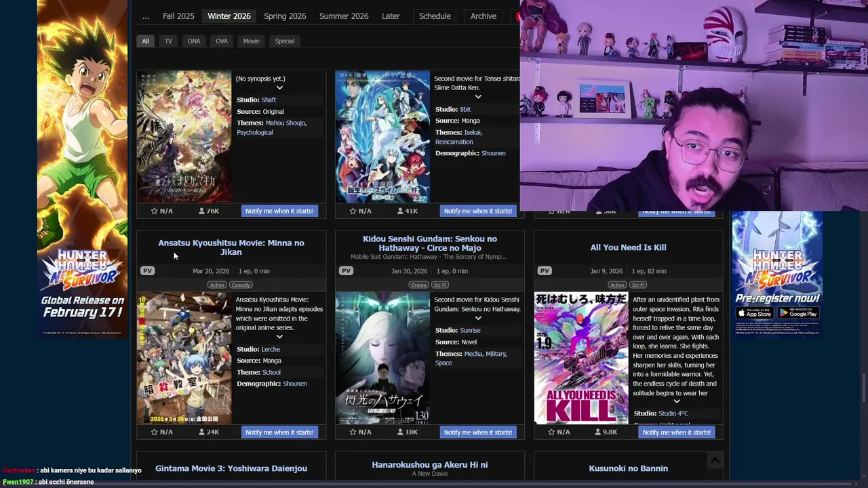Image resolution: width=868 pixels, height=488 pixels.
Task: Play PV for Gundam Circe no Majo
Action: coord(346,271)
